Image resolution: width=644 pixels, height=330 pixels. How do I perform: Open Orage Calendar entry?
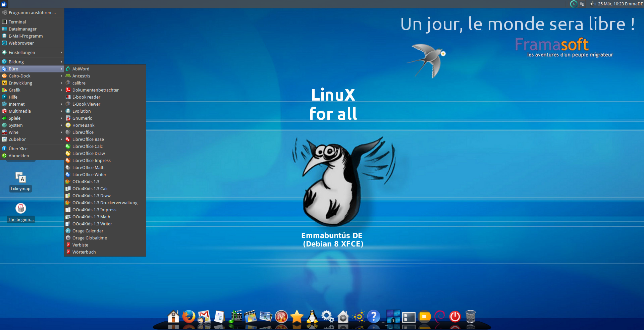[105, 231]
